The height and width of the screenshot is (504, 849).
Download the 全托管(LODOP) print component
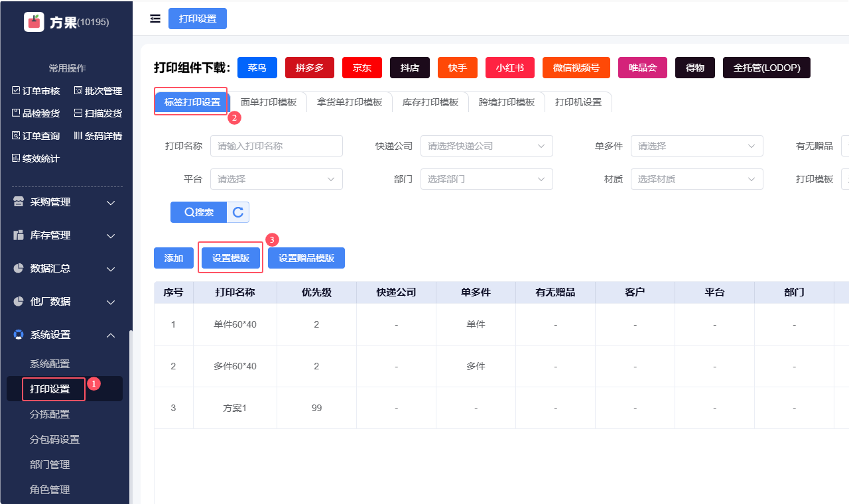tap(767, 68)
